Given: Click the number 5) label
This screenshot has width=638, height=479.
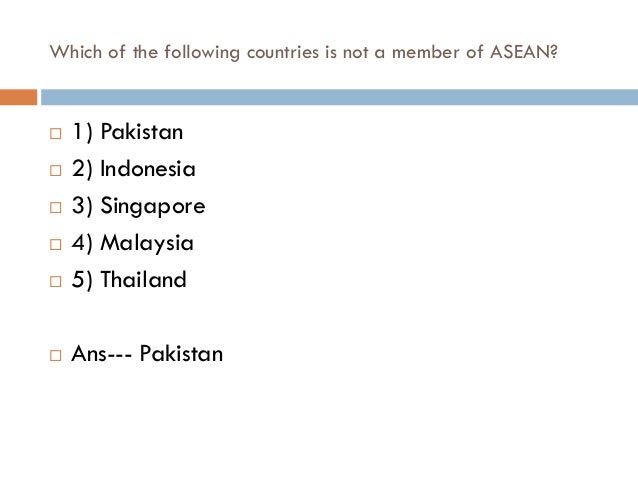Looking at the screenshot, I should click(x=82, y=280).
